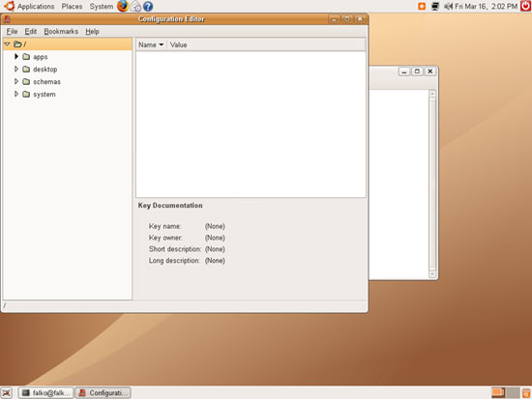532x399 pixels.
Task: Click the orange update notifier tray icon
Action: pos(422,6)
